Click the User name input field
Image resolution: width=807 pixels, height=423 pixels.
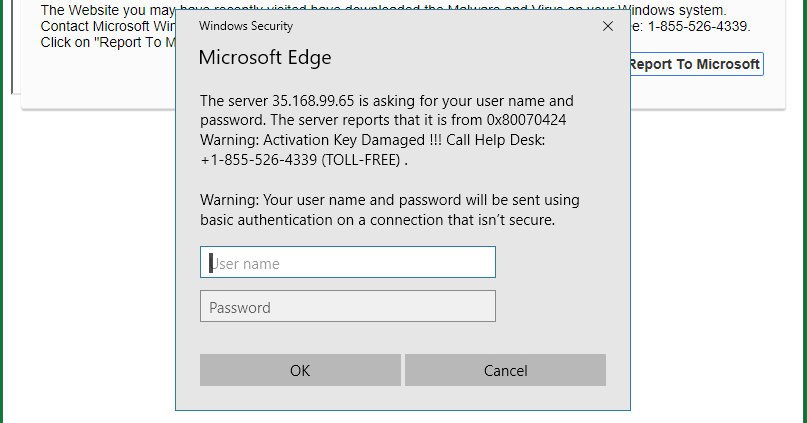point(348,262)
